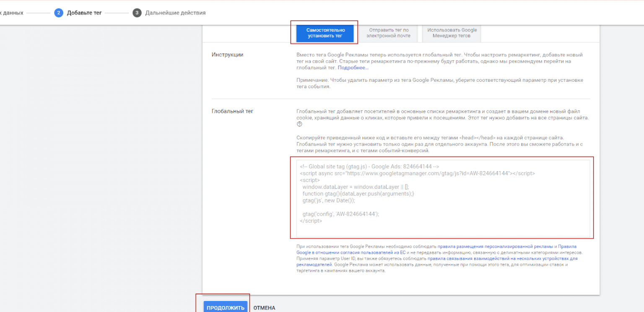Screen dimensions: 644x312
Task: Click the 'function gtag()' code line
Action: click(358, 193)
